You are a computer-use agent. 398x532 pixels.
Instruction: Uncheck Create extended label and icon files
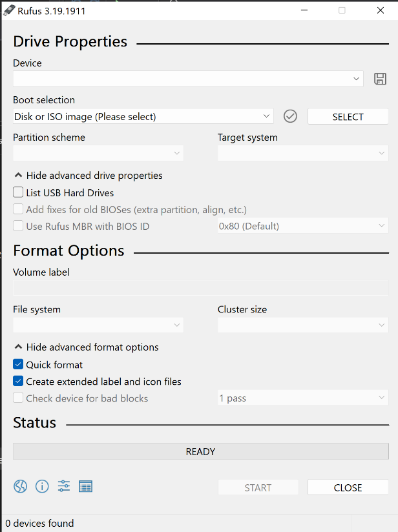[x=18, y=381]
